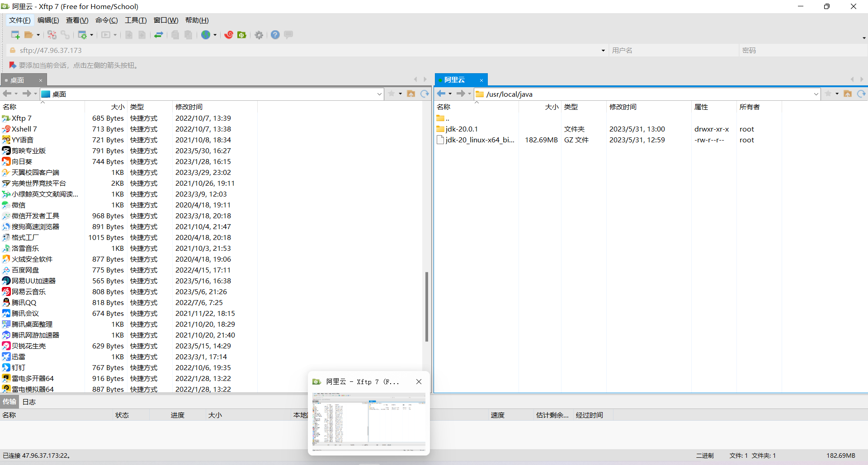Click the green-blue transfer direction arrows icon
This screenshot has height=465, width=868.
pos(159,35)
